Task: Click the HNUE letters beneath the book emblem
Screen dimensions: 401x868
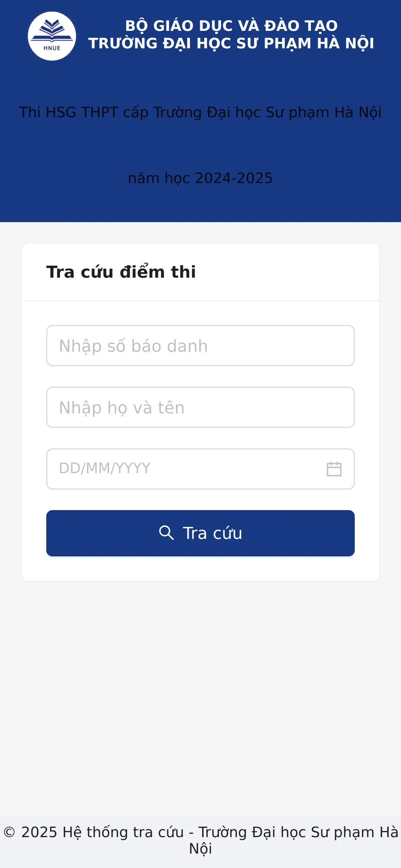Action: [x=52, y=48]
